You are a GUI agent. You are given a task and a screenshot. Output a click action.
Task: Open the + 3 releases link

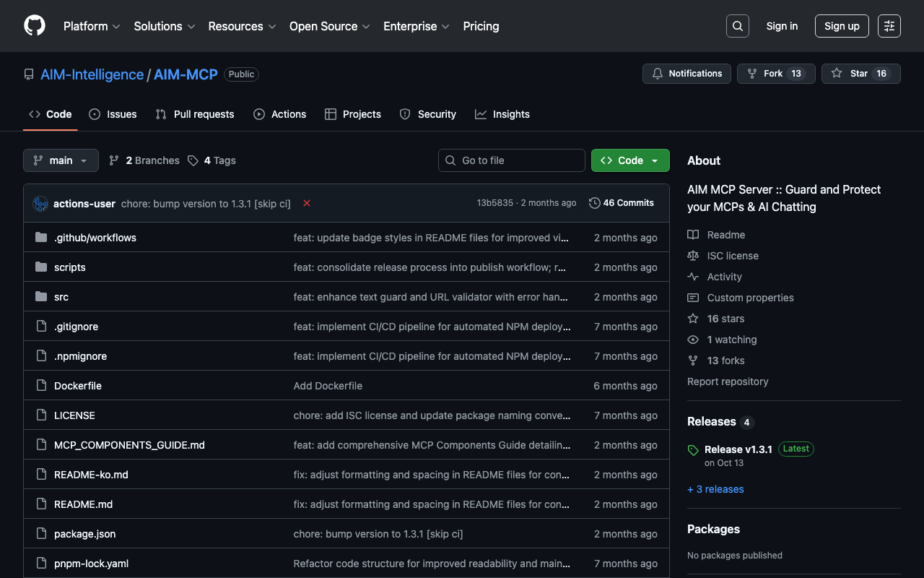[x=715, y=489]
